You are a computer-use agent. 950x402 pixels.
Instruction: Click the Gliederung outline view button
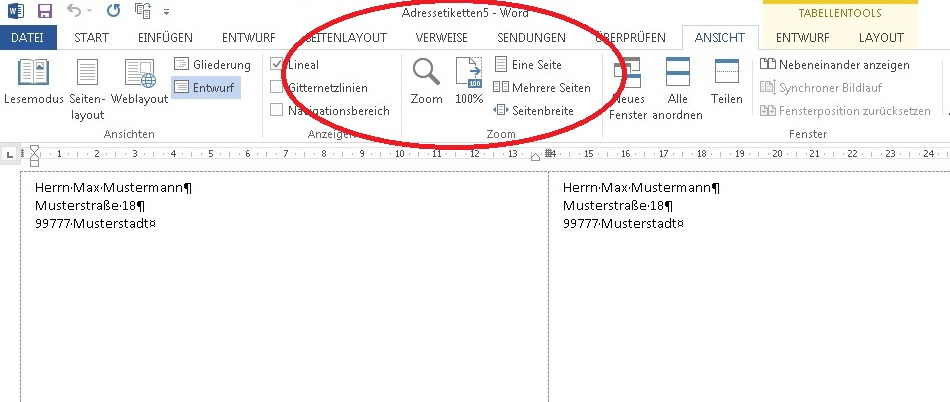tap(211, 64)
